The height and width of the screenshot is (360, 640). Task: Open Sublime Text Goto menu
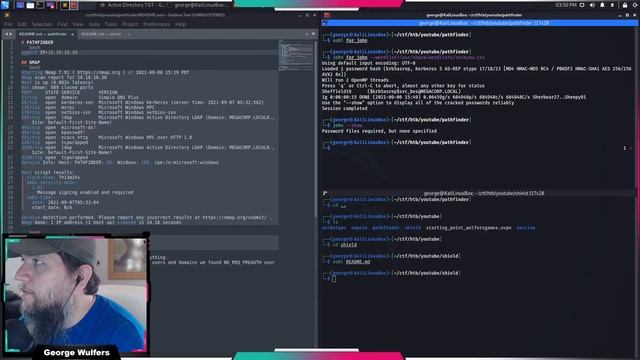(94, 24)
